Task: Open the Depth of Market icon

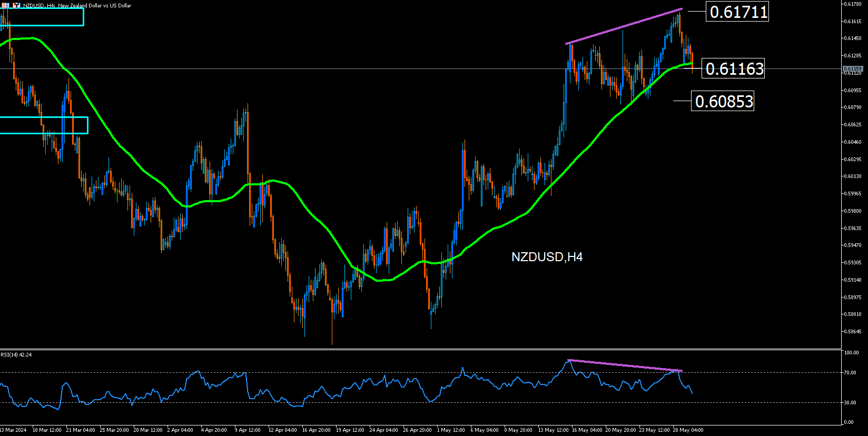Action: [x=17, y=5]
